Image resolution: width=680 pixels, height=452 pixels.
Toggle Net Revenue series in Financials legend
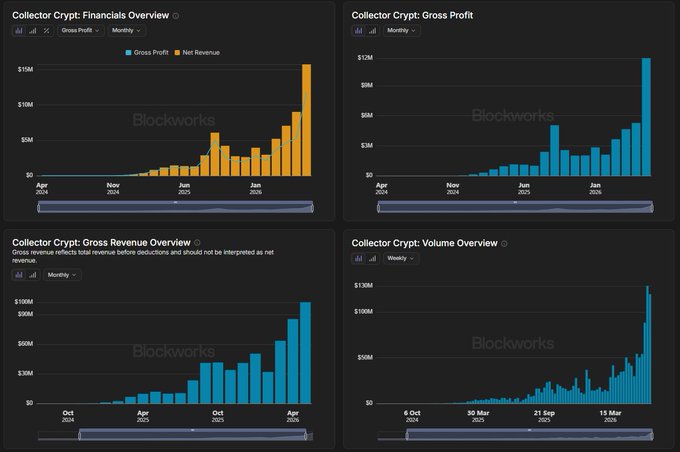pyautogui.click(x=197, y=52)
